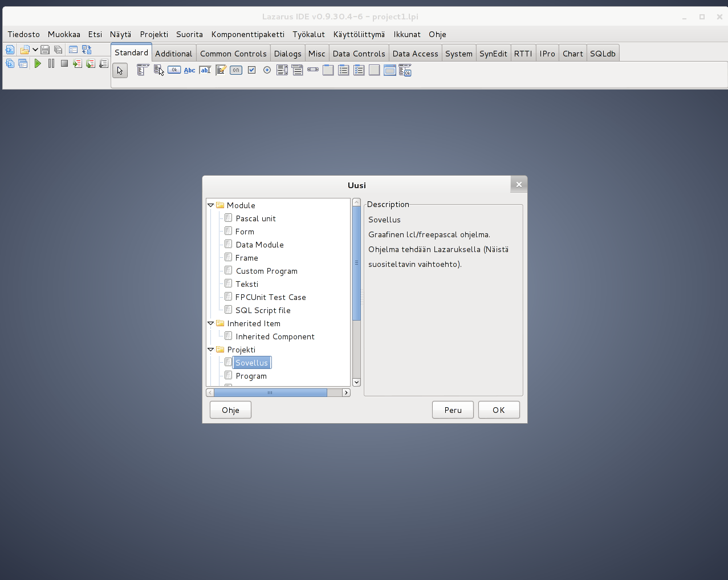The width and height of the screenshot is (728, 580).
Task: Click the green Run button
Action: 38,63
